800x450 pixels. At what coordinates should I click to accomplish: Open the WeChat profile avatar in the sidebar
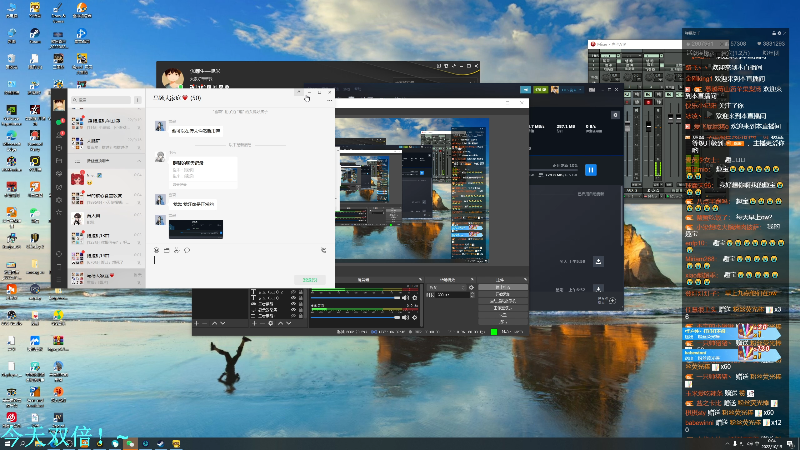pyautogui.click(x=59, y=105)
